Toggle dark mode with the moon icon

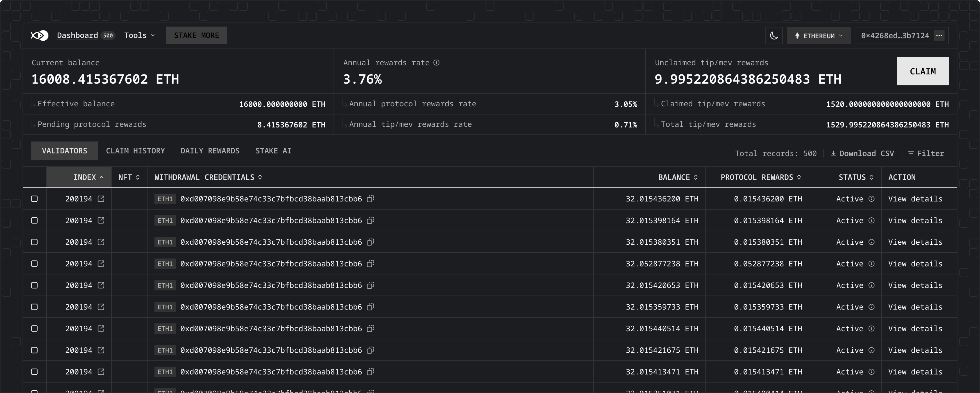[774, 35]
